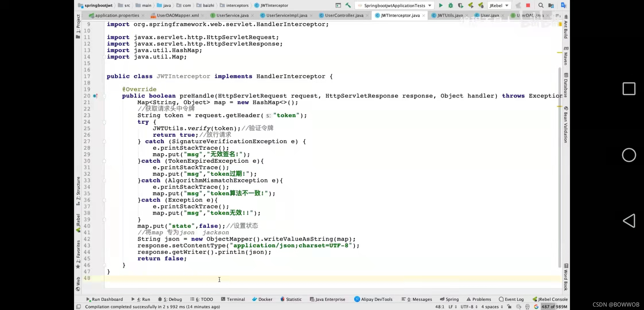Click the Run Dashboard icon
Screen dimensions: 644x310
click(x=88, y=299)
